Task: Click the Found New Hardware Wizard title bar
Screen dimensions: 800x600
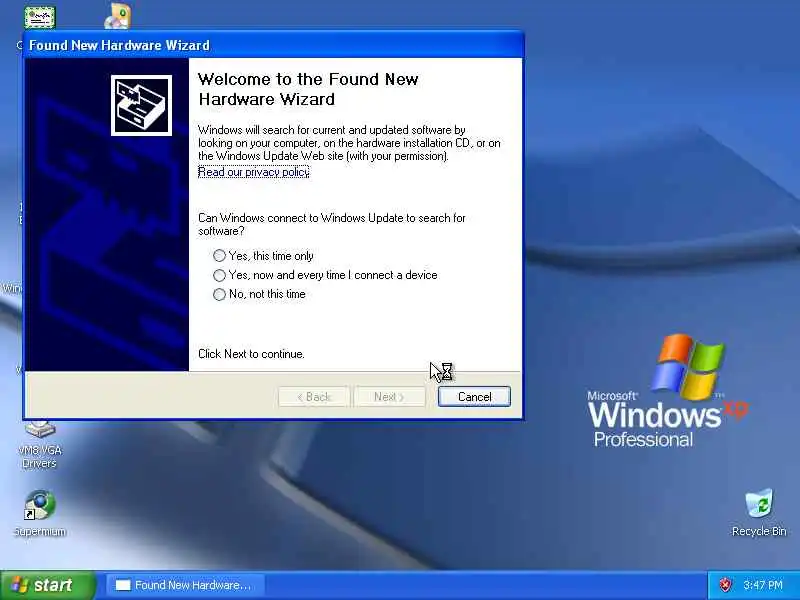Action: [x=273, y=45]
